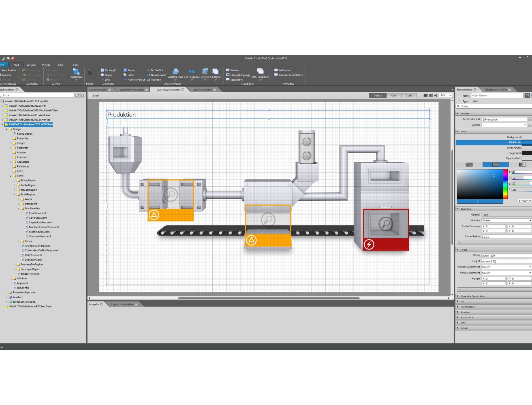Screen dimensions: 532x405
Task: Select the gradient brush option
Action: tap(522, 165)
